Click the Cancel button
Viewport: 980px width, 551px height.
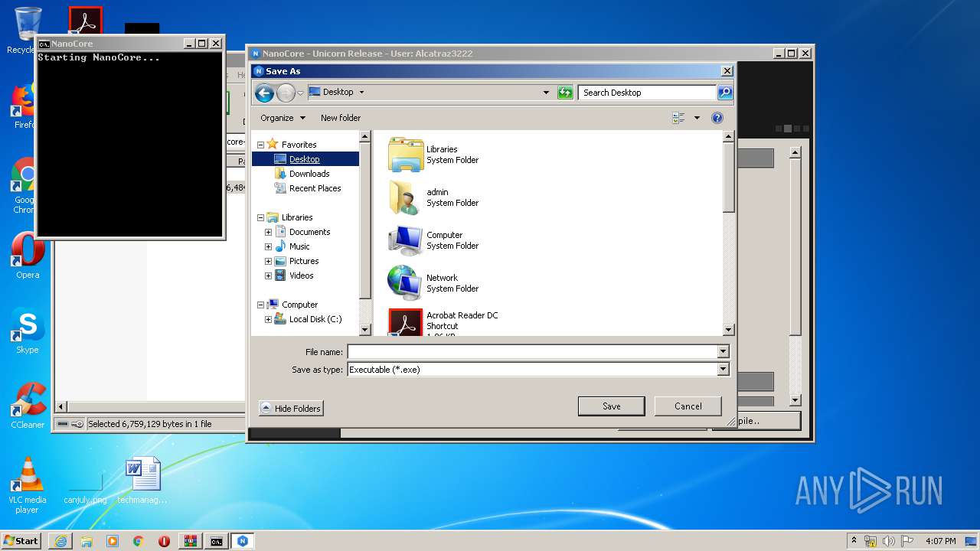click(x=688, y=406)
